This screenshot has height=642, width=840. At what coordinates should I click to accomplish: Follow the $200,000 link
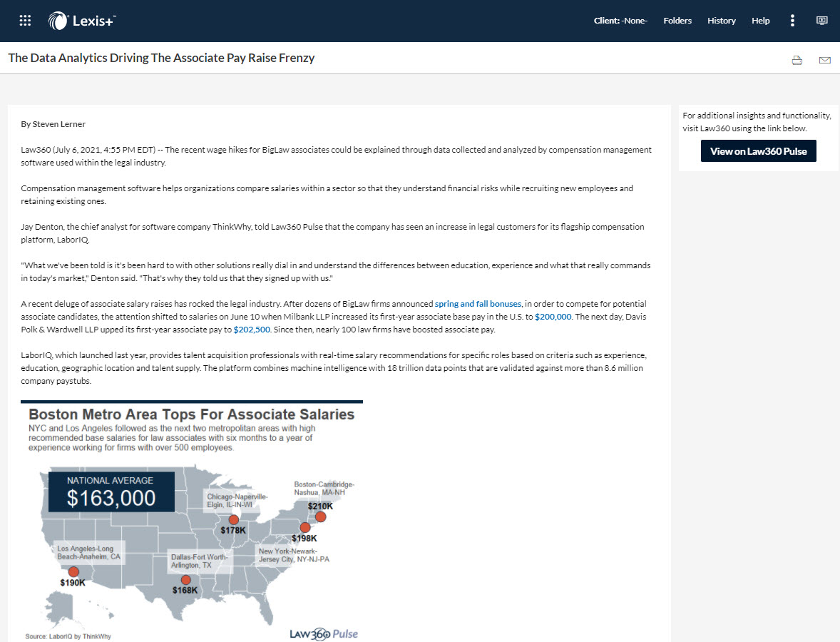coord(553,317)
